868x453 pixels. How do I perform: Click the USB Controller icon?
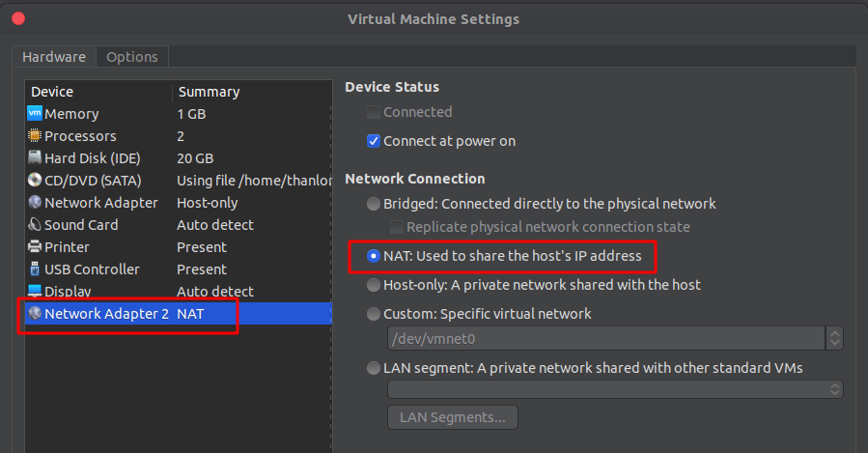click(x=35, y=269)
